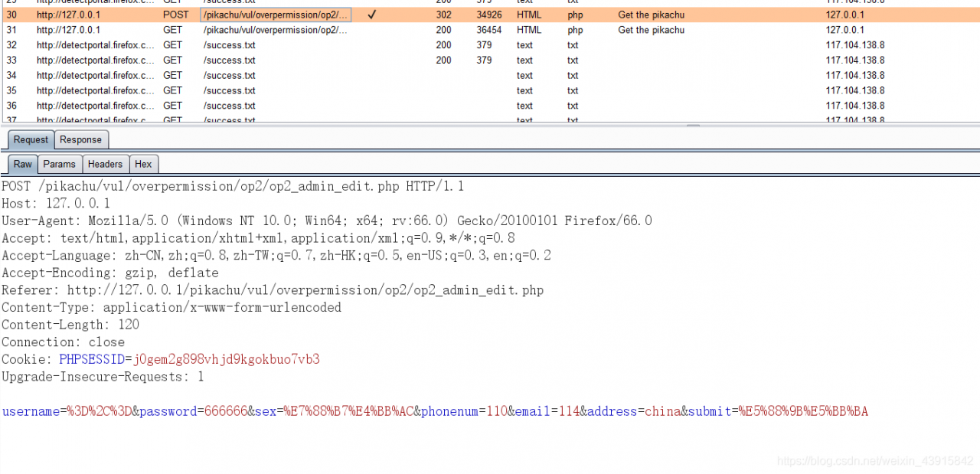Click the Content-Type header line
Viewport: 980px width, 474px height.
(x=171, y=307)
